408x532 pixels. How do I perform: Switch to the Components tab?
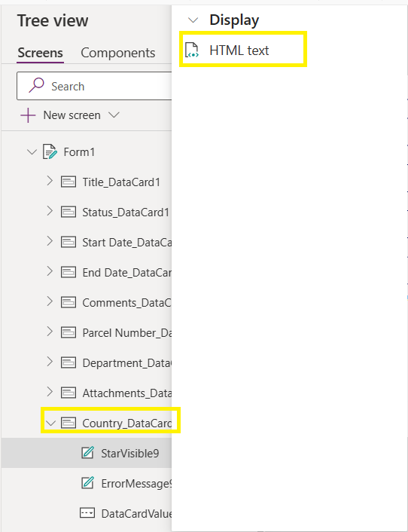tap(118, 53)
